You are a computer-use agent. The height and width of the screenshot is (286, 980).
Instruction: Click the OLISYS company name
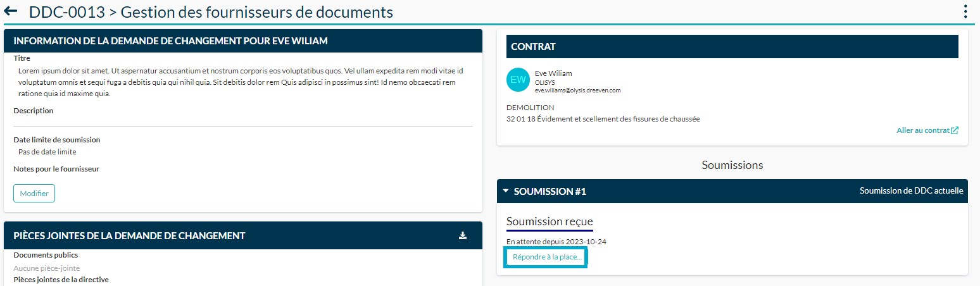(545, 82)
